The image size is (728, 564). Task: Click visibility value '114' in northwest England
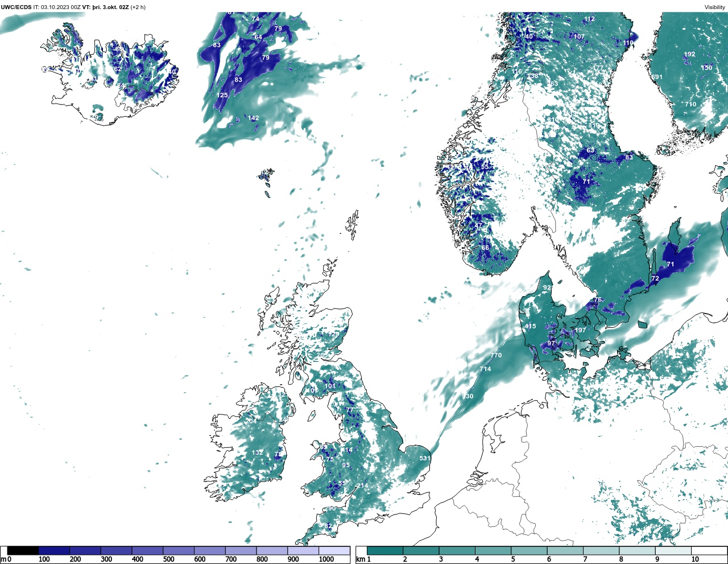(347, 450)
